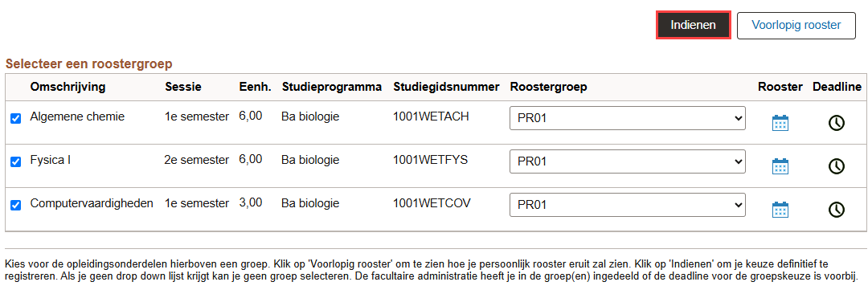Select the Deadline column header
868x290 pixels.
pos(837,88)
